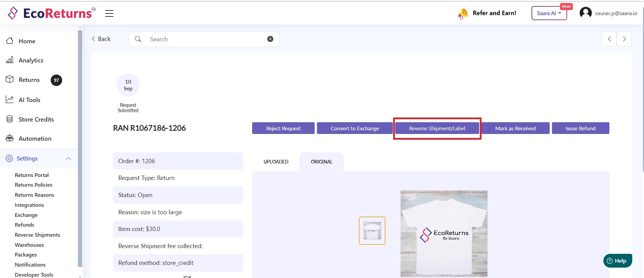This screenshot has height=278, width=644.
Task: Click the user profile avatar
Action: tap(586, 13)
